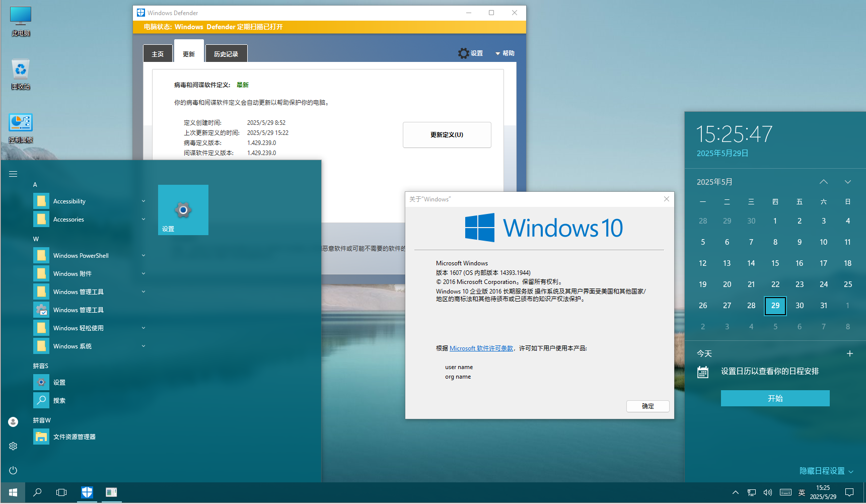Viewport: 866px width, 504px height.
Task: Open Recycle Bin desktop icon
Action: pyautogui.click(x=21, y=74)
